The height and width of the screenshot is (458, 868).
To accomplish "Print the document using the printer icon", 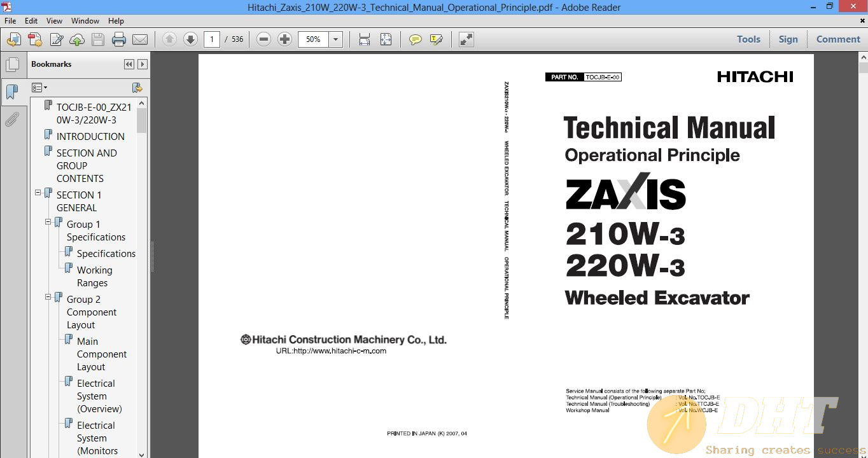I will pyautogui.click(x=119, y=39).
